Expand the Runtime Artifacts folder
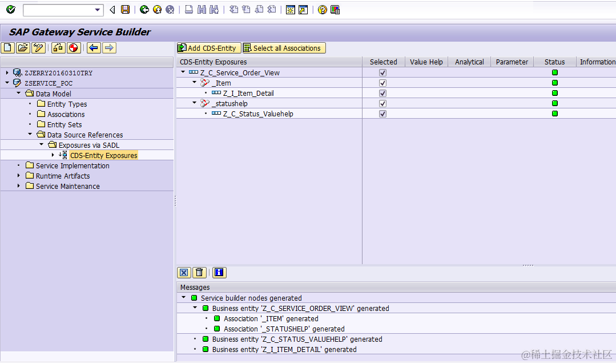 click(18, 176)
